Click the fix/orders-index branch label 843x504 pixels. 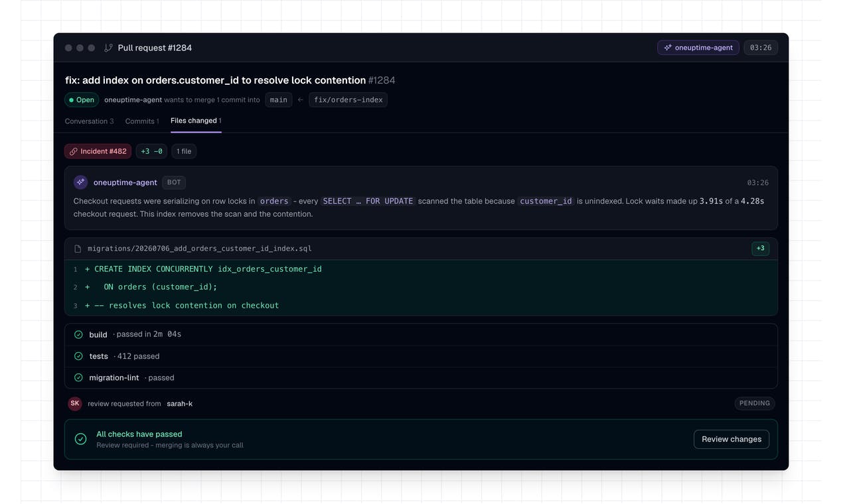pyautogui.click(x=348, y=100)
